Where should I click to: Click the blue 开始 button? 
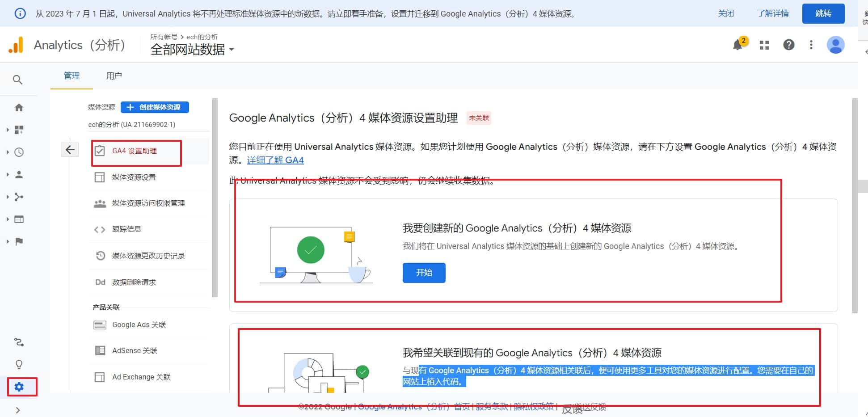point(424,273)
